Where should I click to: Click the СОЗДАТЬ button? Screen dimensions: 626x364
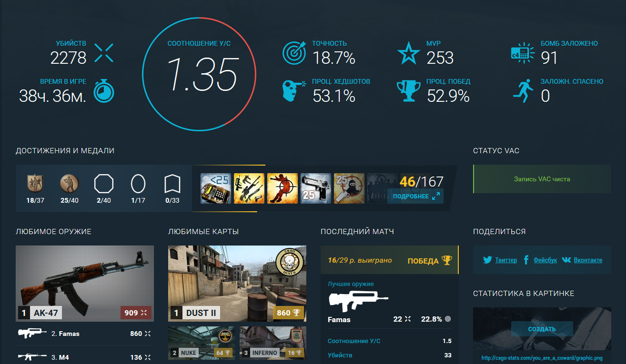tap(542, 329)
